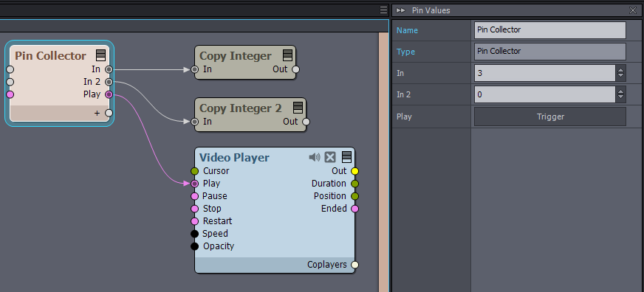Click Video Player's Stop input pin
This screenshot has height=292, width=644.
[x=195, y=209]
